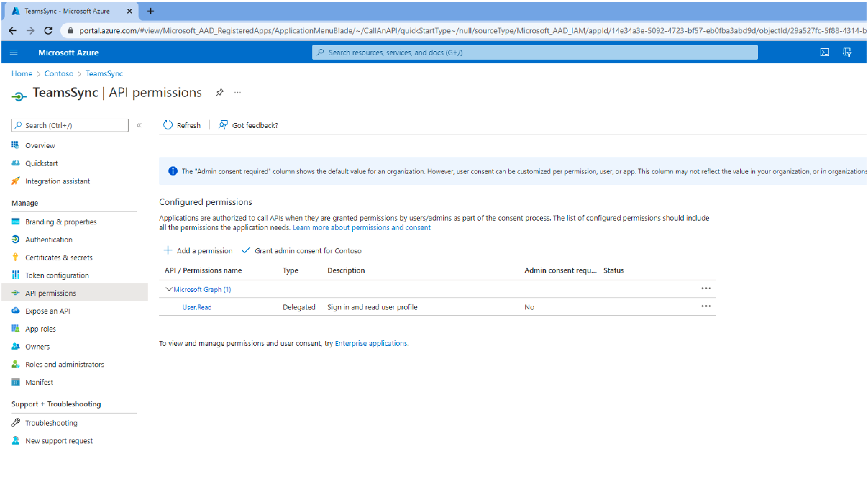Viewport: 868px width, 489px height.
Task: Click the browser forward arrow
Action: pos(30,31)
